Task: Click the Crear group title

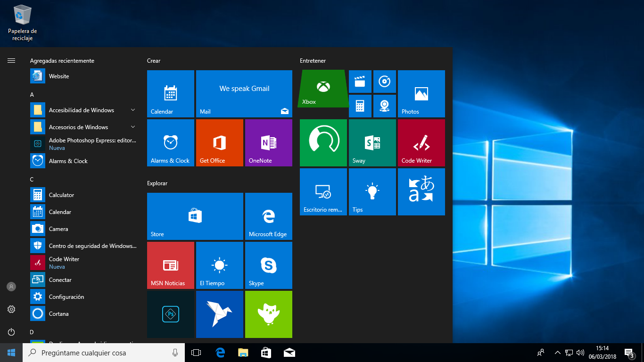Action: coord(154,61)
